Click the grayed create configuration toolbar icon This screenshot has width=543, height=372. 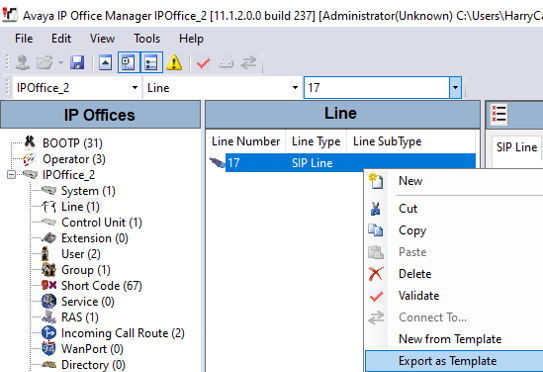click(x=226, y=62)
